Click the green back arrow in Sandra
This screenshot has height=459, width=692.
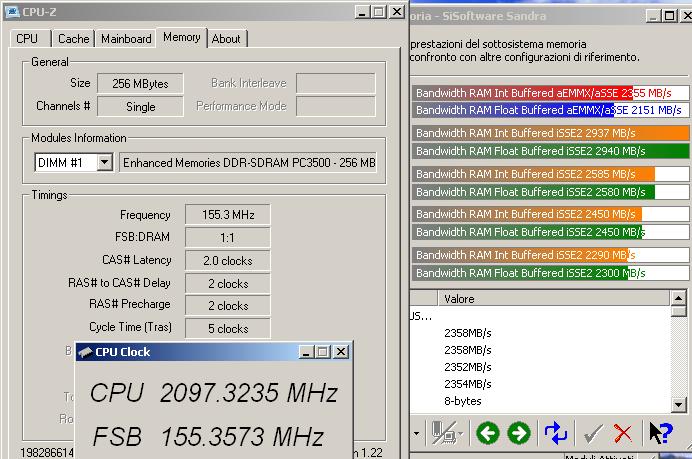(488, 433)
